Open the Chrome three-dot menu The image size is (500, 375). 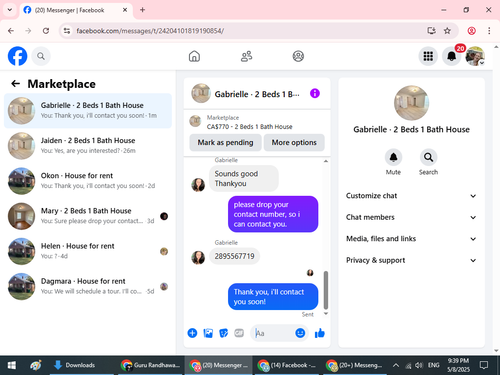(x=489, y=31)
